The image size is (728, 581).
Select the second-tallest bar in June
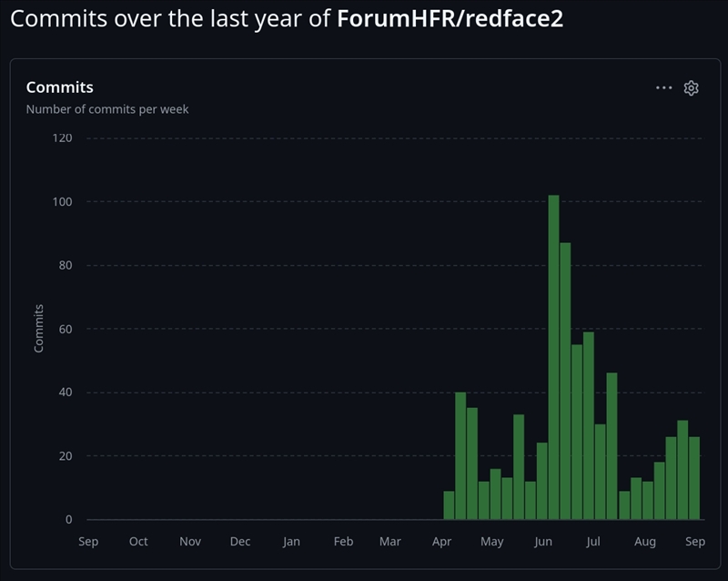(565, 381)
